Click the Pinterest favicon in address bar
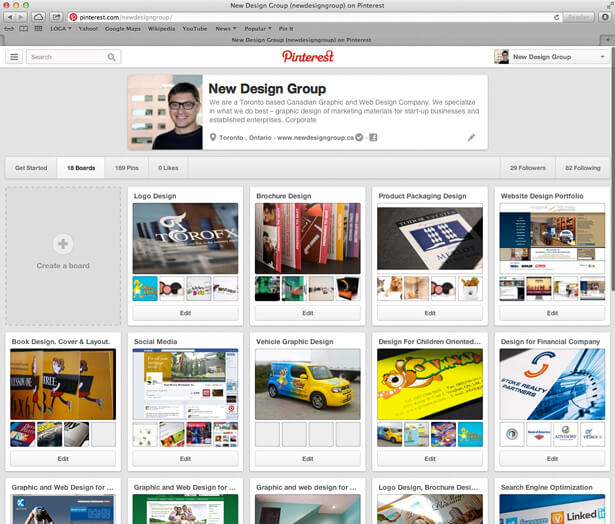The width and height of the screenshot is (615, 524). click(73, 17)
